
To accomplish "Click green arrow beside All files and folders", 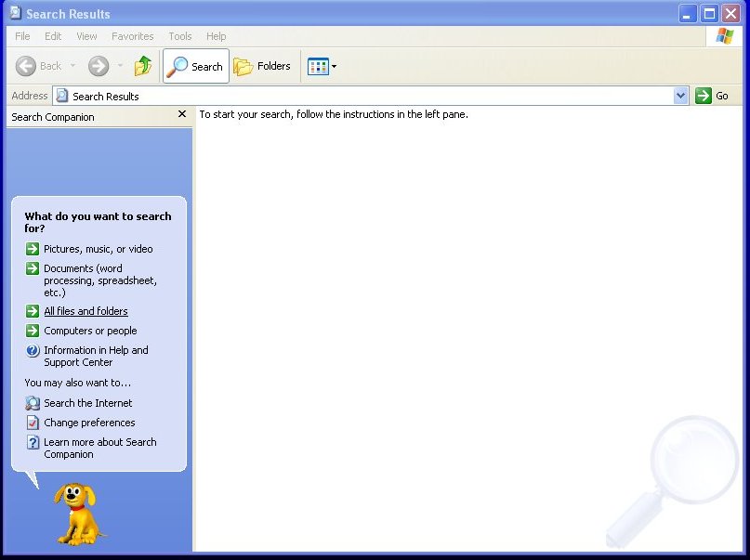I will pos(33,311).
